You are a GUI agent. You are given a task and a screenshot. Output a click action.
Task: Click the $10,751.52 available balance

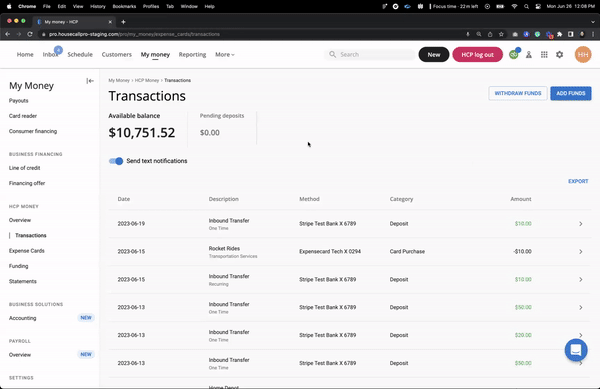(x=142, y=133)
